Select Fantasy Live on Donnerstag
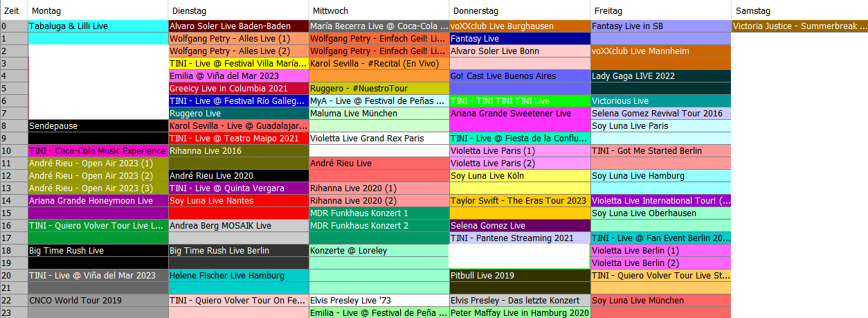868x318 pixels. coord(519,39)
